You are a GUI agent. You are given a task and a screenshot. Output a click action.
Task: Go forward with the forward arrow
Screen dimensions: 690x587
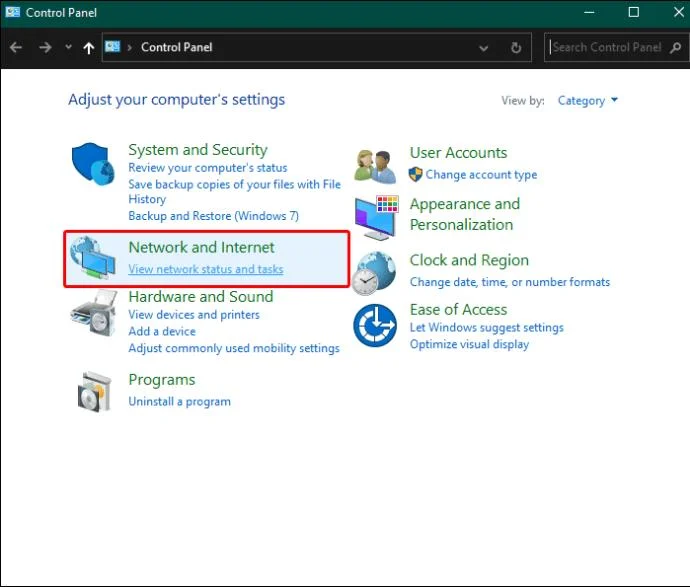coord(45,47)
